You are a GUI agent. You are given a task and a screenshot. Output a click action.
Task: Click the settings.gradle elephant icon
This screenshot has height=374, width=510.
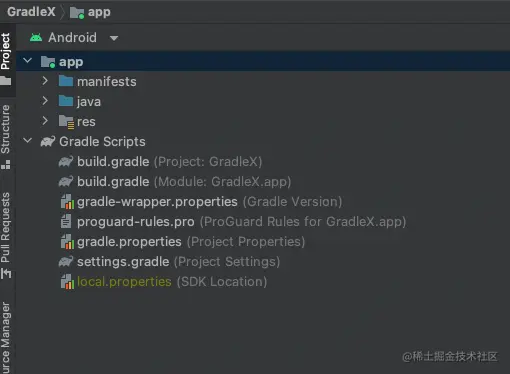66,262
